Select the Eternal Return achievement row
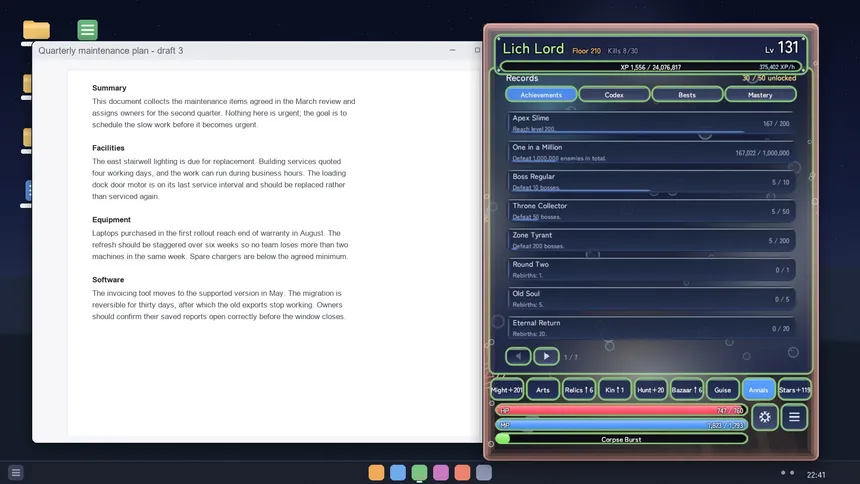Screen dimensions: 860x484 651,328
